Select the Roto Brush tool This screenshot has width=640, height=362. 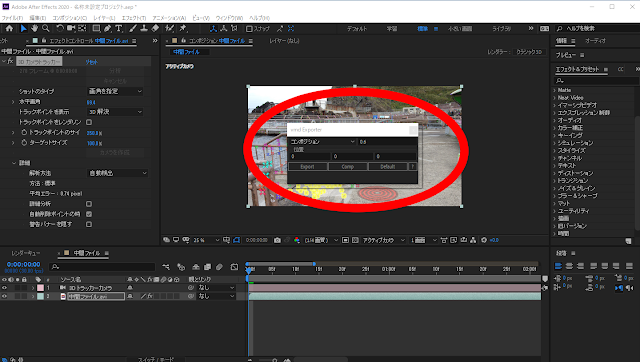169,29
